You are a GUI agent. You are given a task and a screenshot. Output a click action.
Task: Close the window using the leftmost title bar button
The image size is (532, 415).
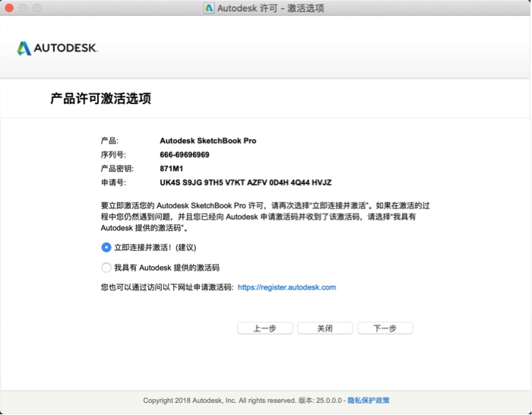point(9,8)
